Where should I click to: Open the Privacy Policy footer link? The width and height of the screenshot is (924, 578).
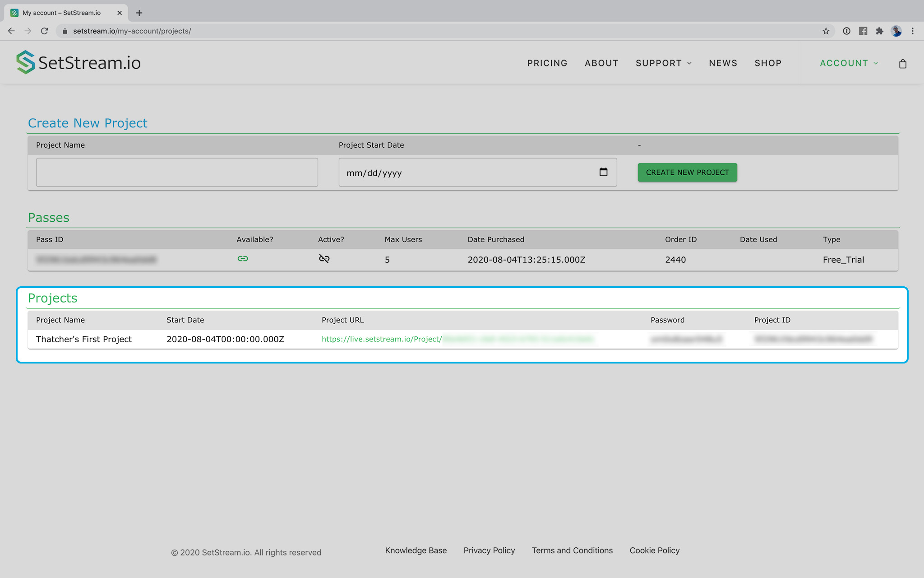click(489, 550)
